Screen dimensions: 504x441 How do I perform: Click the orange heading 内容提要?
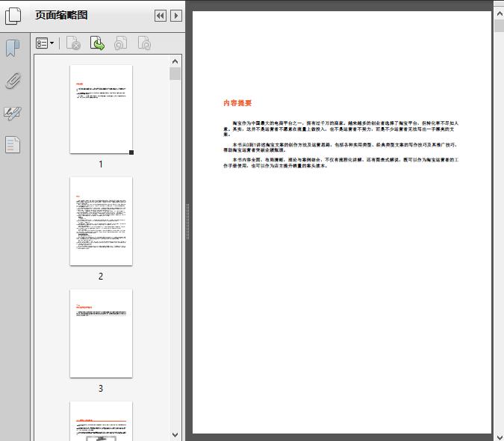237,103
